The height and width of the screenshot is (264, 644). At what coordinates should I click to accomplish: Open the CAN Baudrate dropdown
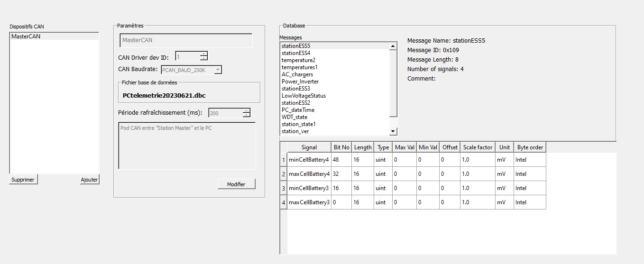218,70
